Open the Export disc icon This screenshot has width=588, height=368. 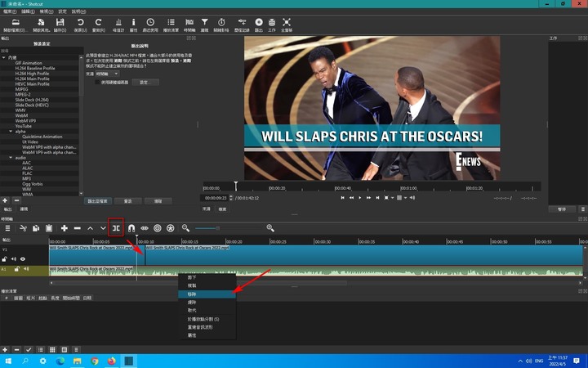click(259, 23)
